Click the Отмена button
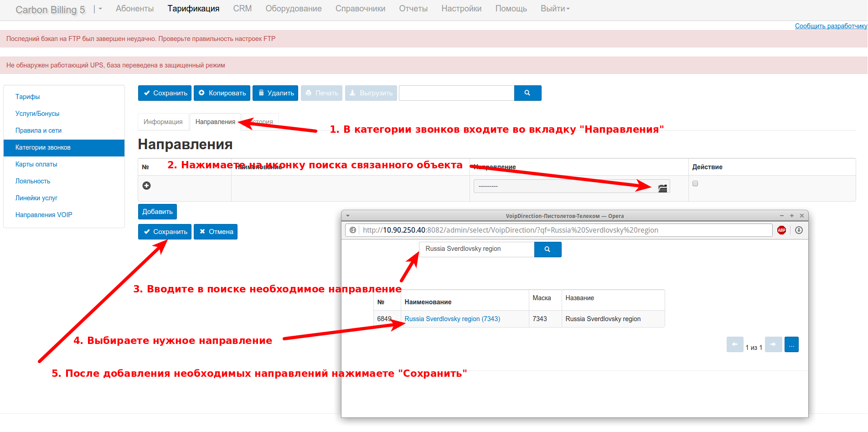Screen dimensions: 868x432 point(216,232)
